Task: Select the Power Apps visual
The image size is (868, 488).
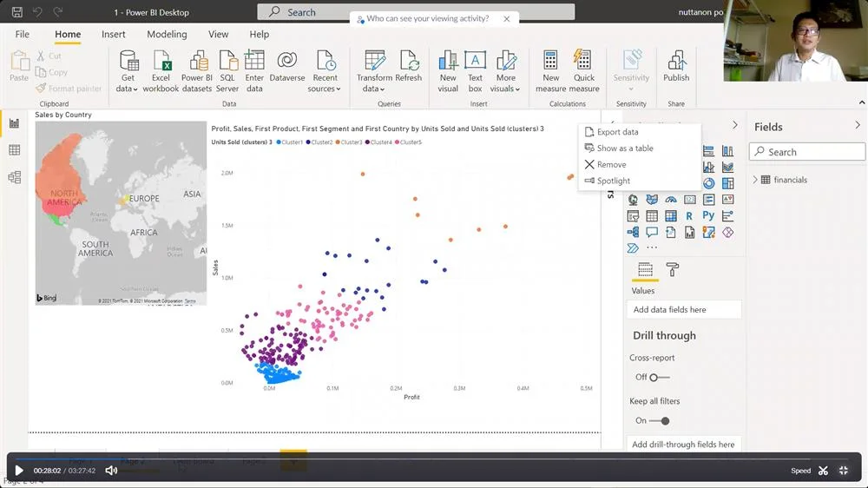Action: click(x=727, y=232)
